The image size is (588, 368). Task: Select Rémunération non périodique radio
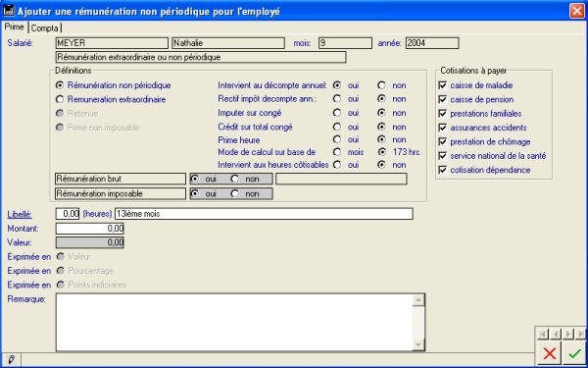(x=59, y=85)
